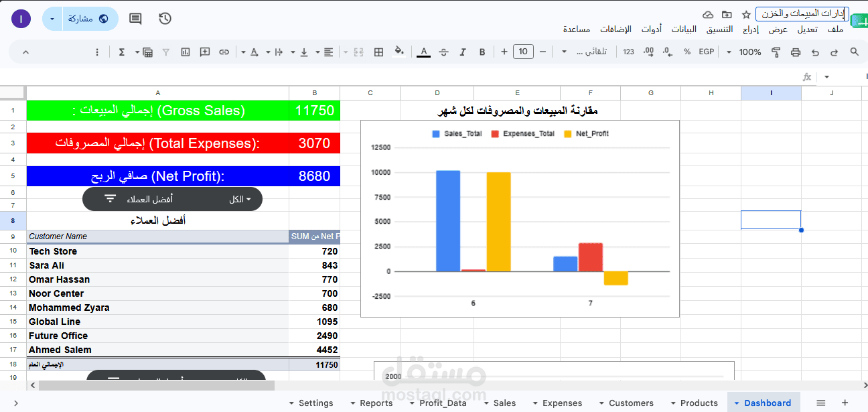Image resolution: width=868 pixels, height=412 pixels.
Task: Open the Reports sheet tab arrow menu
Action: tap(353, 403)
